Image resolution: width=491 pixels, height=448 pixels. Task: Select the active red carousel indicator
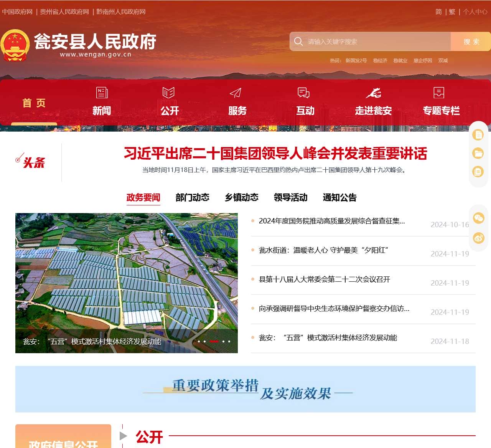[214, 341]
